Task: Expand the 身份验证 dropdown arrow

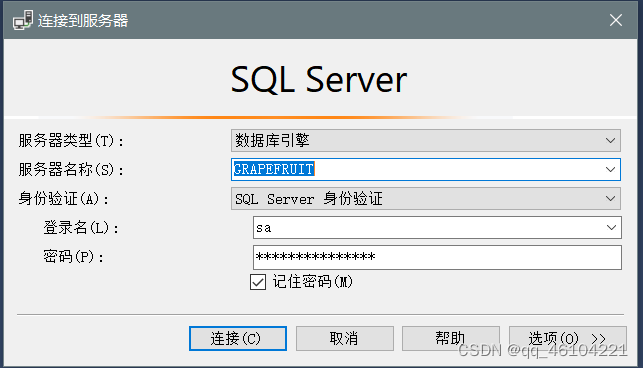Action: (610, 199)
